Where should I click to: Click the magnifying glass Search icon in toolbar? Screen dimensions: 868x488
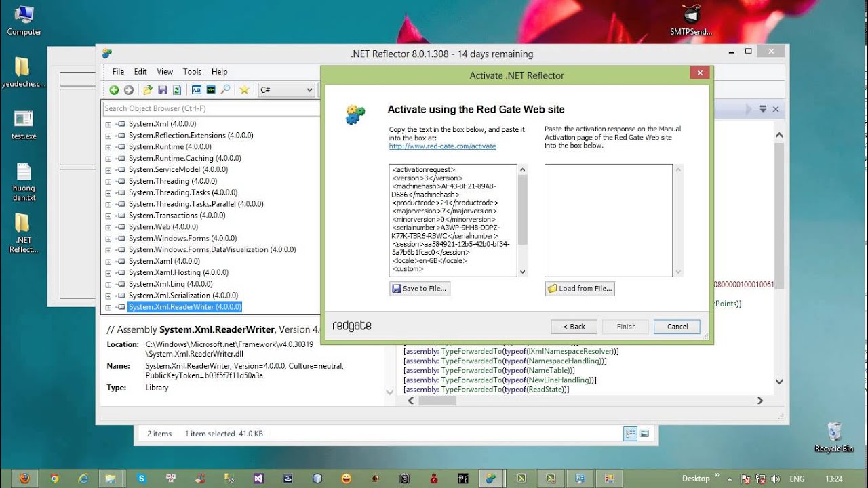point(226,89)
